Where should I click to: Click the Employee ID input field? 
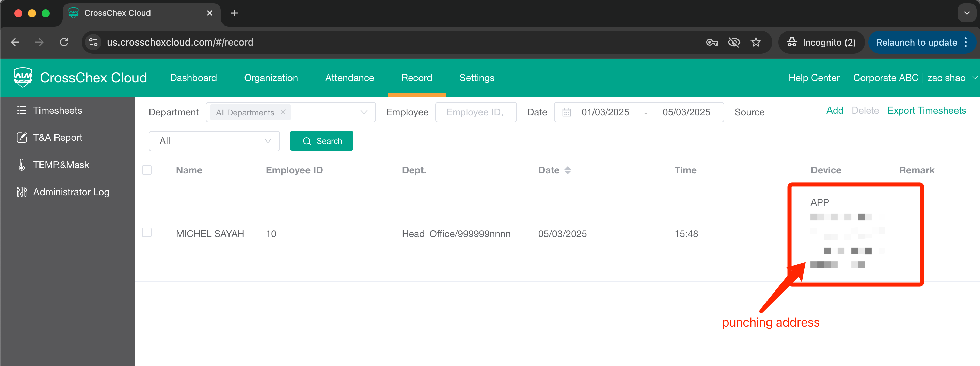click(x=475, y=112)
